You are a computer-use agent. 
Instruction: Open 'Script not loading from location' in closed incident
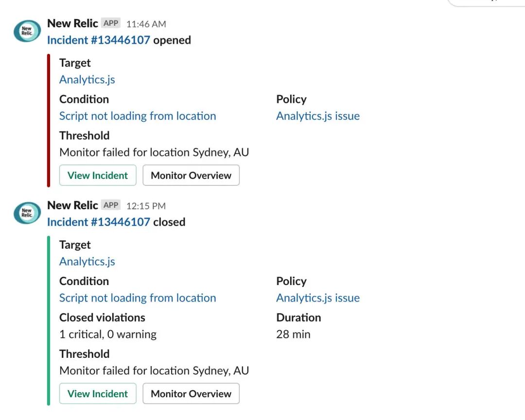[x=138, y=298]
